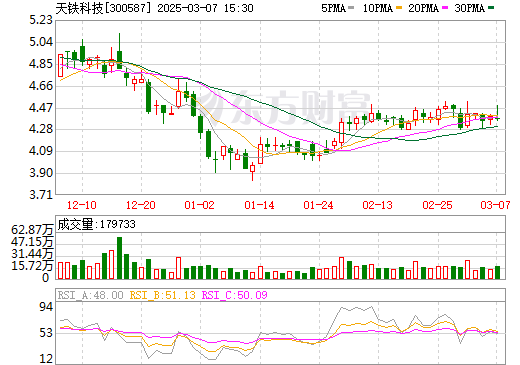This screenshot has height=365, width=520.
Task: Click the 02-25 date label
Action: coord(437,205)
